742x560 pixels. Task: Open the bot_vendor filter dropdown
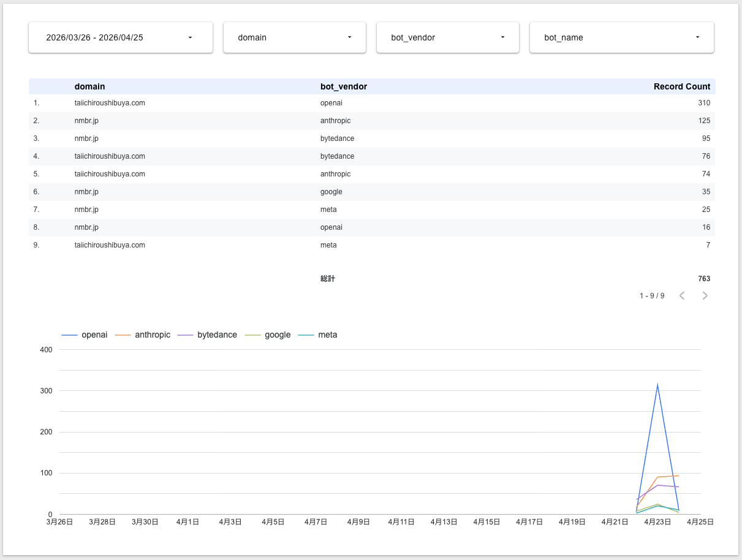(x=447, y=37)
